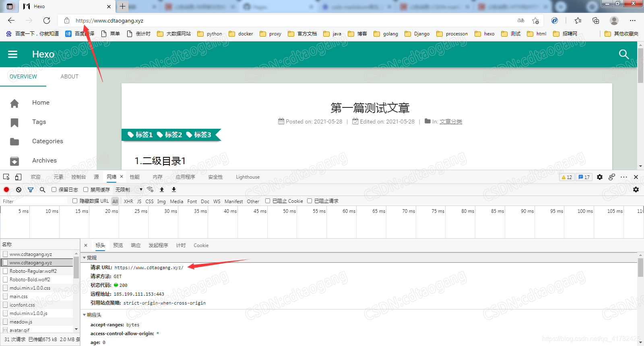Open the browser tab actions menu icon
This screenshot has width=644, height=346.
coord(10,6)
